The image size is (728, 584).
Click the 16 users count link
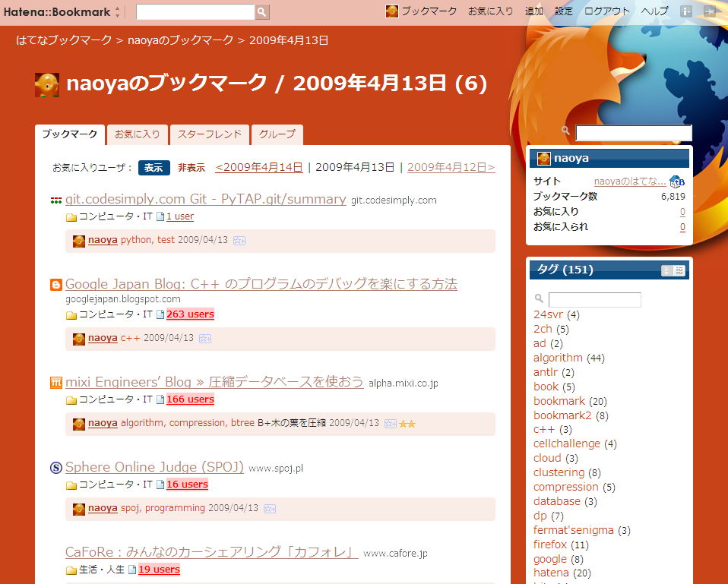[187, 485]
